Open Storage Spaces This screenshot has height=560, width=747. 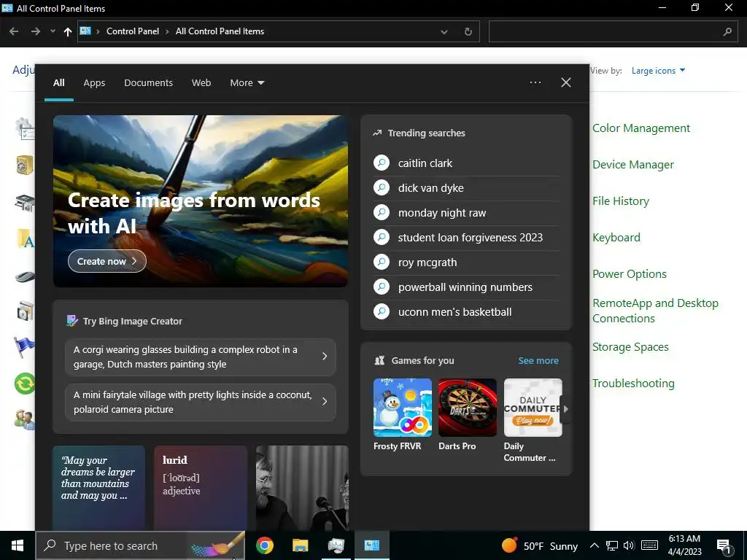[630, 346]
